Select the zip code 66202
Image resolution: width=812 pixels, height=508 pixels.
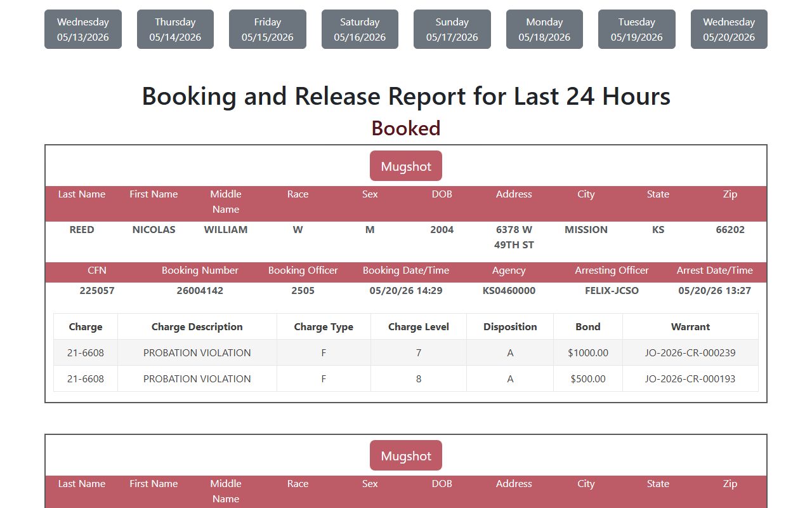click(x=730, y=230)
